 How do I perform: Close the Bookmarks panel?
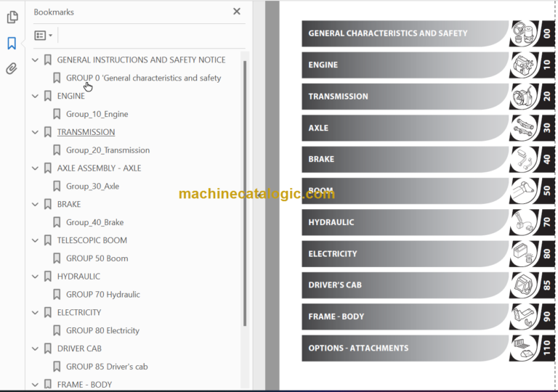(x=237, y=12)
